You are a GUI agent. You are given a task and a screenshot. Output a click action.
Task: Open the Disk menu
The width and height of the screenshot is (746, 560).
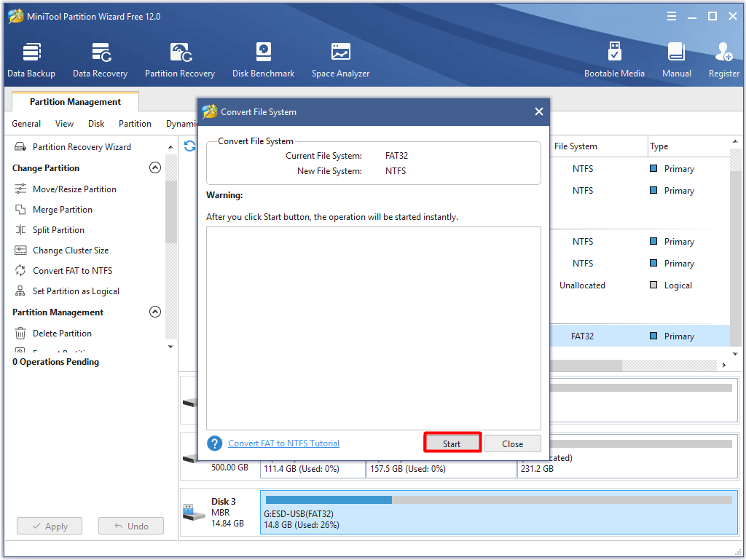click(96, 124)
